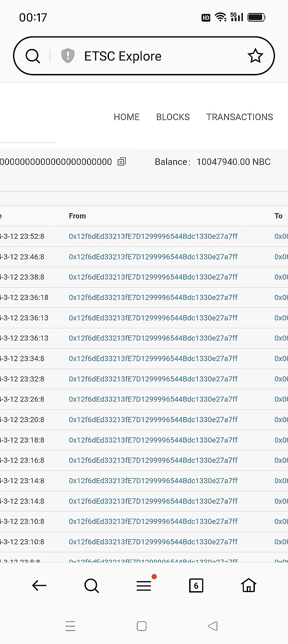Open the browser hamburger menu

coord(144,585)
